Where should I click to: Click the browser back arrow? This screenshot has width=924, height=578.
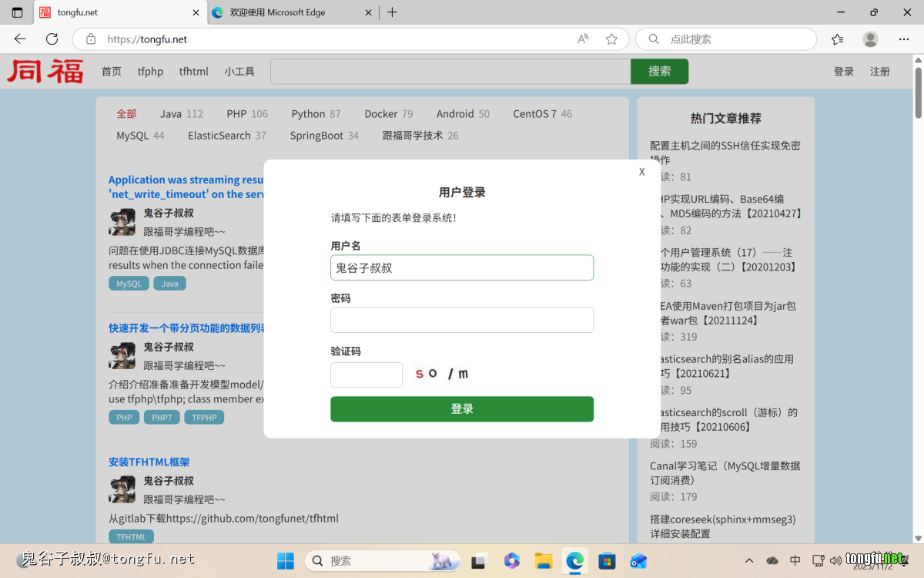click(x=20, y=39)
